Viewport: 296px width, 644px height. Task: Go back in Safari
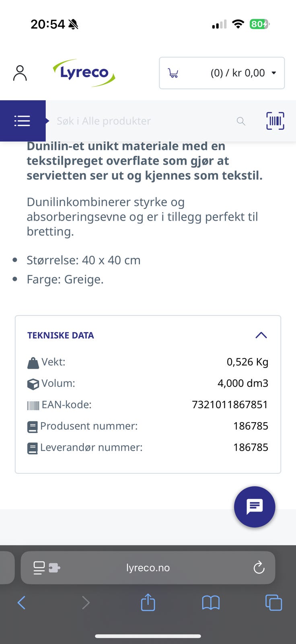pos(22,603)
